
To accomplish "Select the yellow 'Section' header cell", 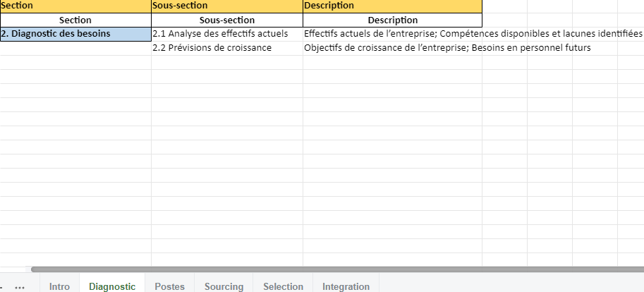I will point(75,6).
